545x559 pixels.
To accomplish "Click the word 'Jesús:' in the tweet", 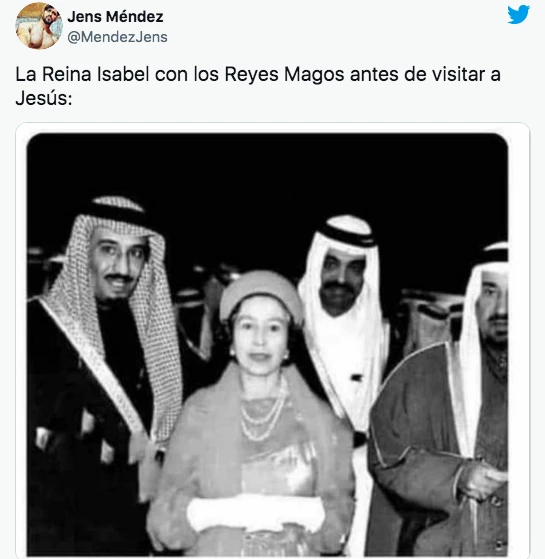I will pos(44,98).
